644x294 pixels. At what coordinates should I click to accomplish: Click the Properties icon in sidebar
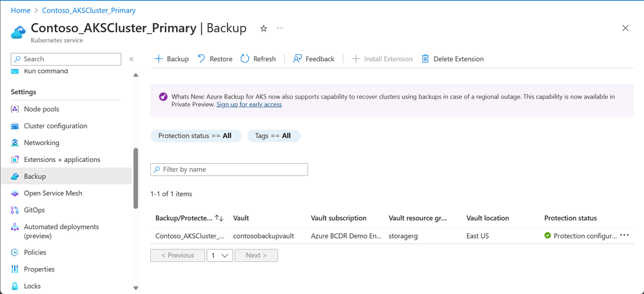(x=15, y=269)
